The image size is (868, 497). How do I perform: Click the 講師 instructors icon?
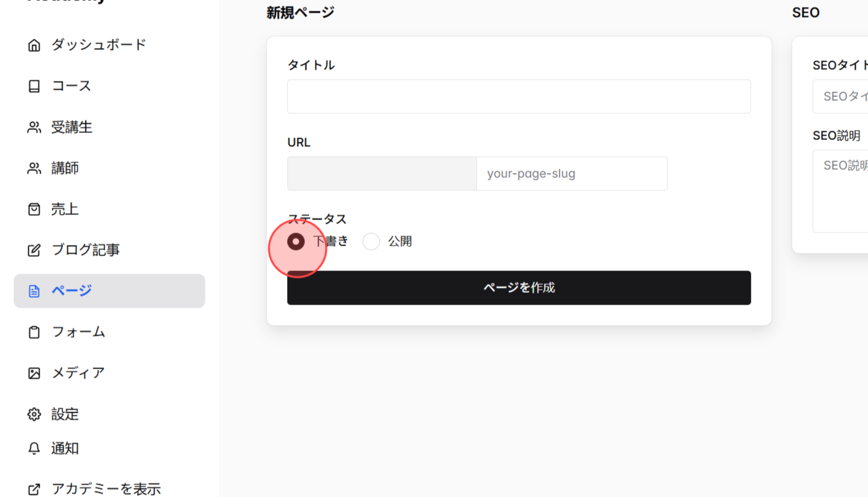pyautogui.click(x=34, y=168)
